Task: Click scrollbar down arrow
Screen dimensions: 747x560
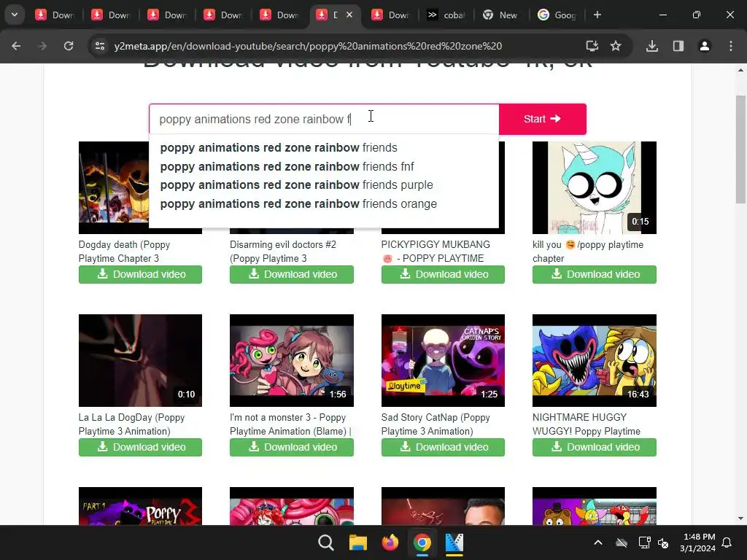Action: 740,518
